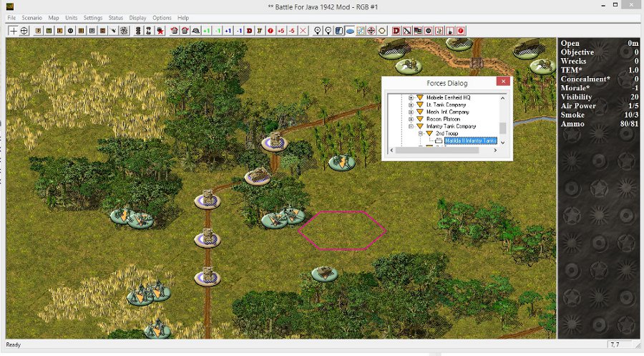Click the green -1 toolbar button

[x=218, y=31]
